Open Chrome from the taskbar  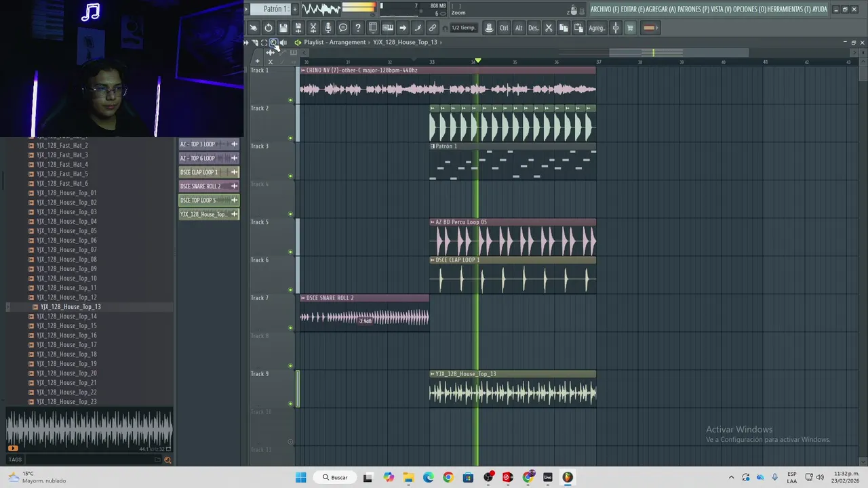(x=448, y=477)
